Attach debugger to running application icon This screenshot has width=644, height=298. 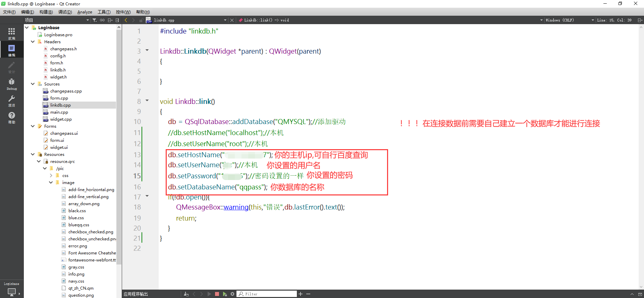pos(225,294)
